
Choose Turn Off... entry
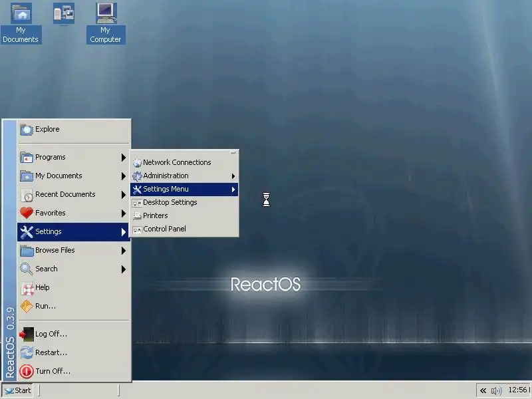(74, 372)
